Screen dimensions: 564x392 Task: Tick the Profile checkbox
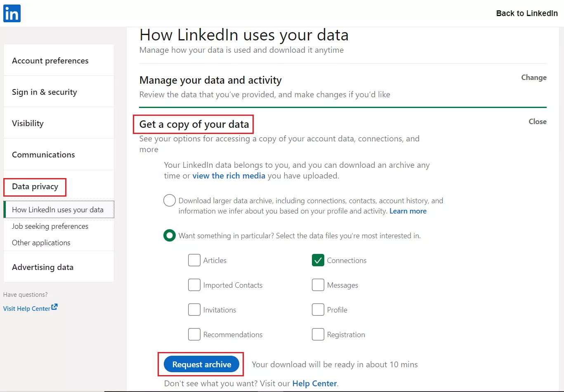coord(318,310)
